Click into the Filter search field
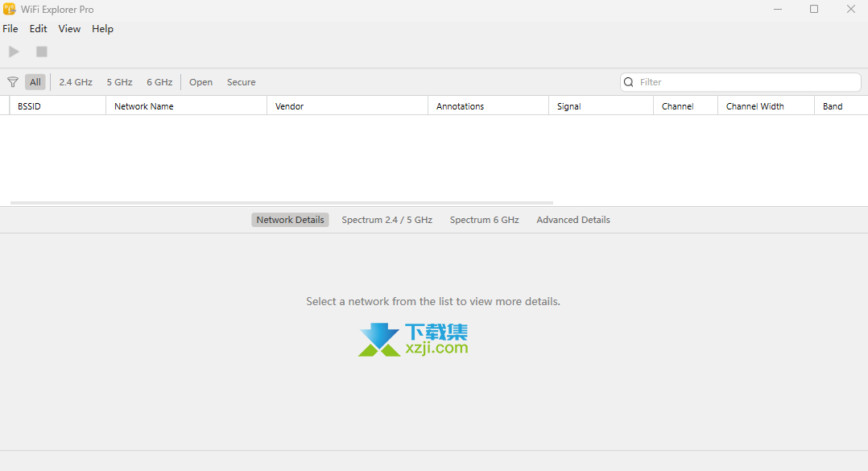 tap(745, 82)
